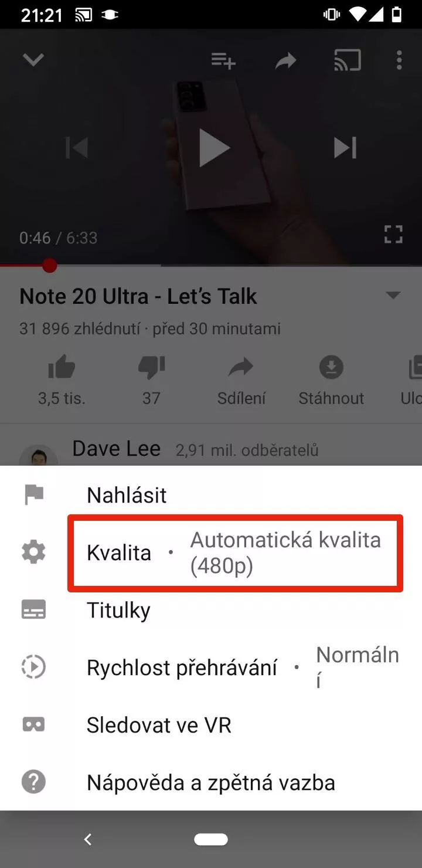The width and height of the screenshot is (422, 868).
Task: Dislike the video with thumbs-down icon
Action: 151,368
